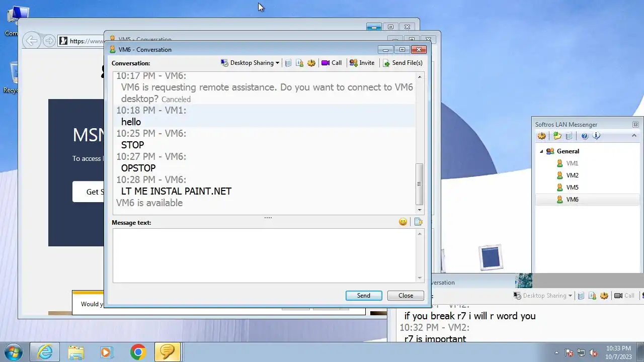Click history icon in VM2 conversation toolbar

point(581,296)
